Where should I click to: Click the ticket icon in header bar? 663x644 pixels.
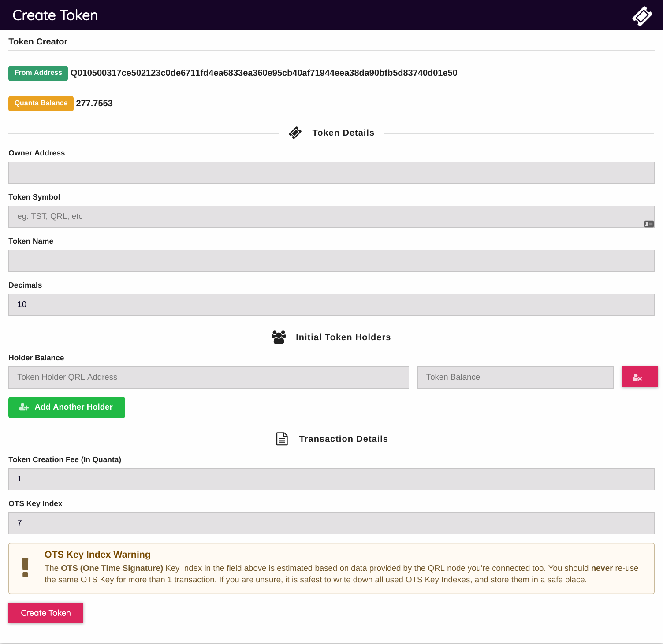click(x=642, y=16)
